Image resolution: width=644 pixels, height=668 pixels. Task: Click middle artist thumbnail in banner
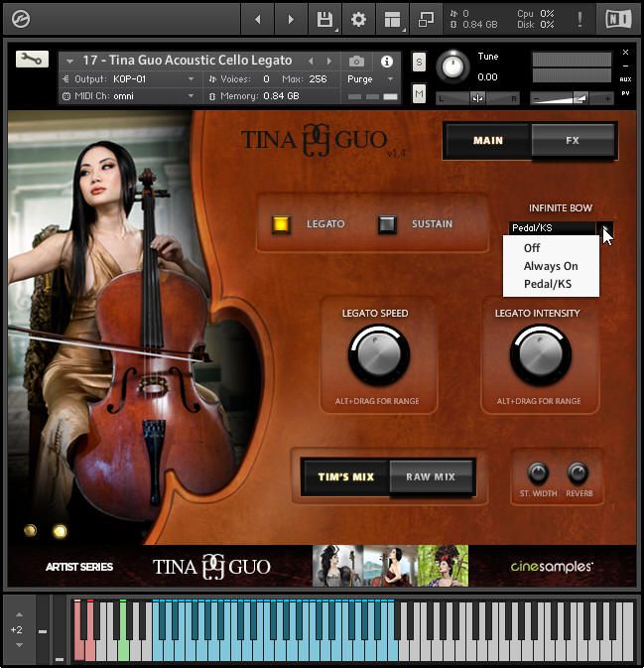390,566
